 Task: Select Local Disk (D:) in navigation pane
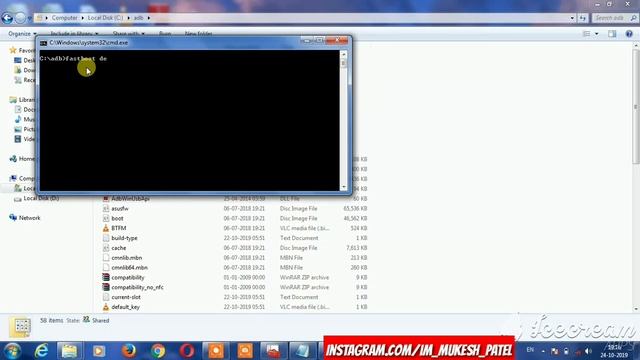tap(36, 198)
